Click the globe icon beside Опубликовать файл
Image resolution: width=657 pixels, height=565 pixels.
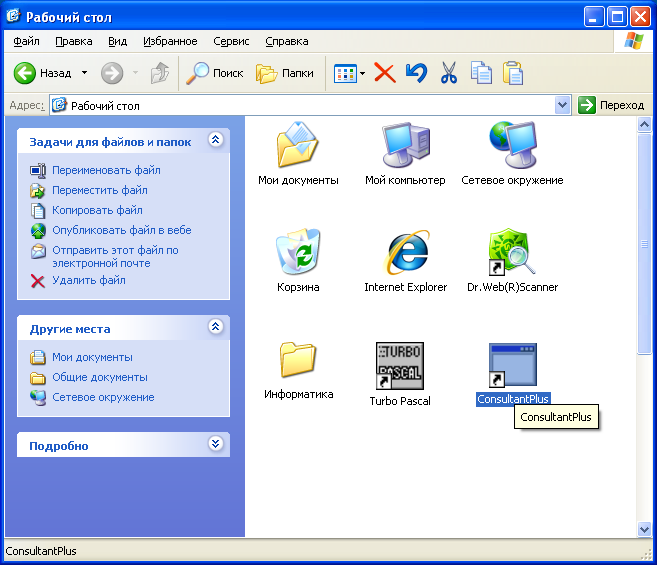point(38,230)
